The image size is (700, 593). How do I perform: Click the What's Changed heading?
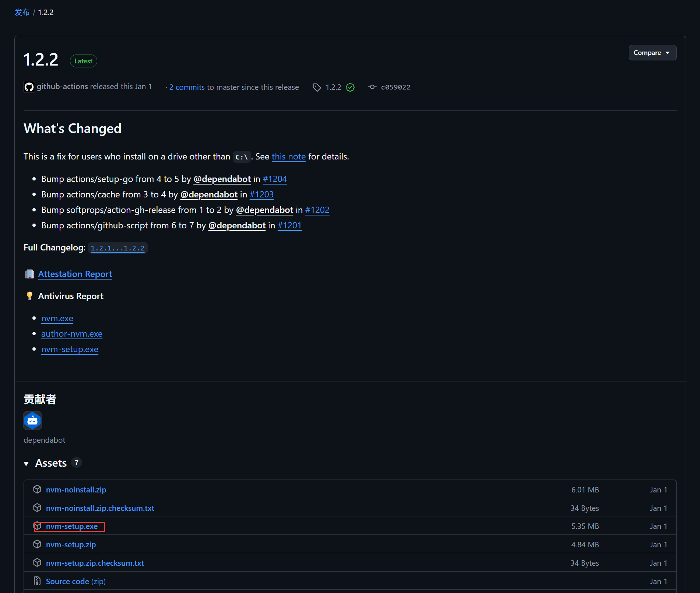pos(73,129)
